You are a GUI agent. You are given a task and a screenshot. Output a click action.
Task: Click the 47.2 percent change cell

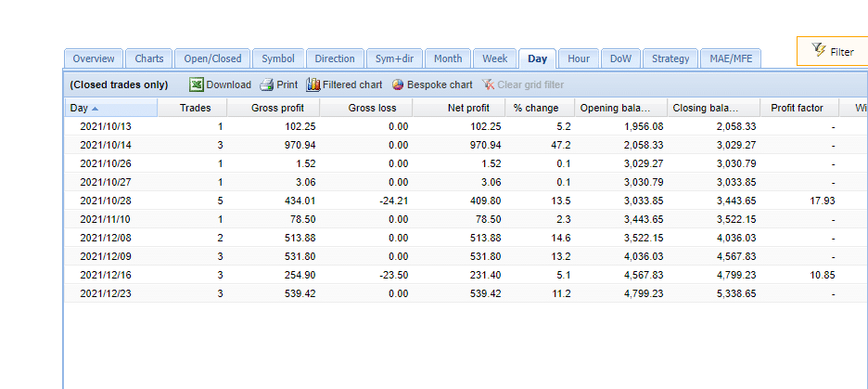click(561, 145)
